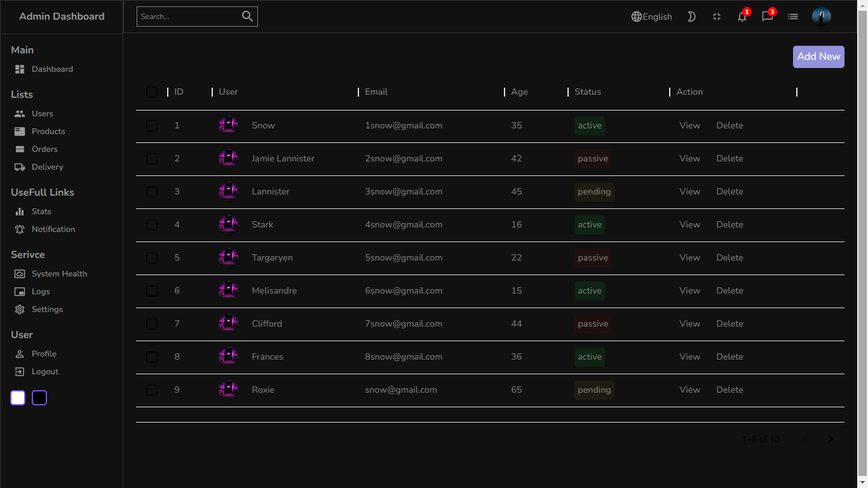This screenshot has height=488, width=868.
Task: Go to the next page with the right arrow
Action: pyautogui.click(x=830, y=438)
